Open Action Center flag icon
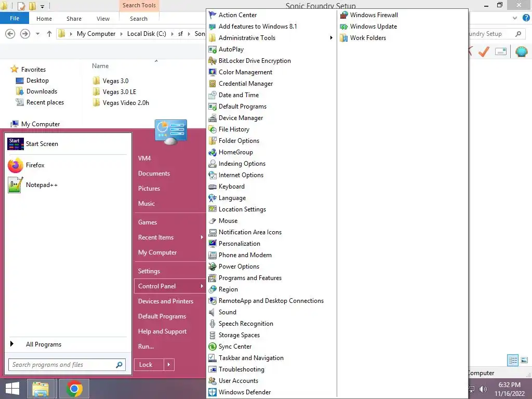This screenshot has height=399, width=532. [212, 15]
